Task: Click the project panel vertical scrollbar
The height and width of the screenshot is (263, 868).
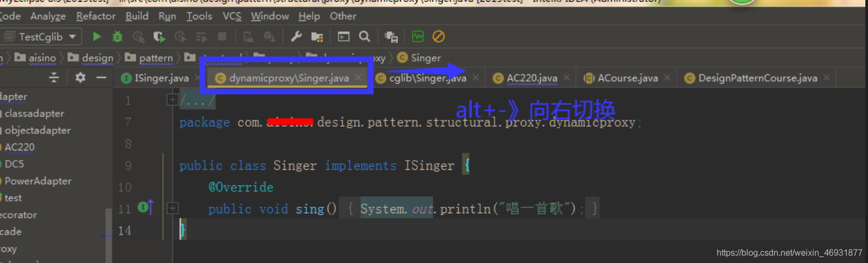Action: click(109, 235)
